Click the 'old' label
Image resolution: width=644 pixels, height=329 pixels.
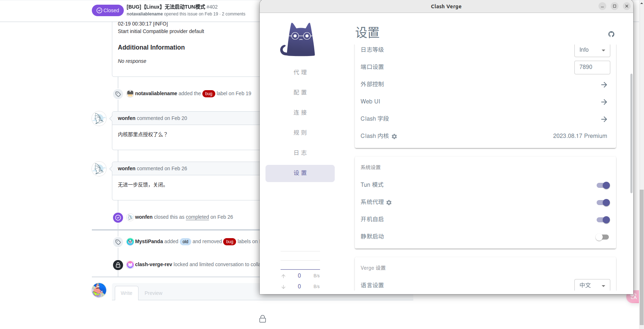tap(185, 242)
